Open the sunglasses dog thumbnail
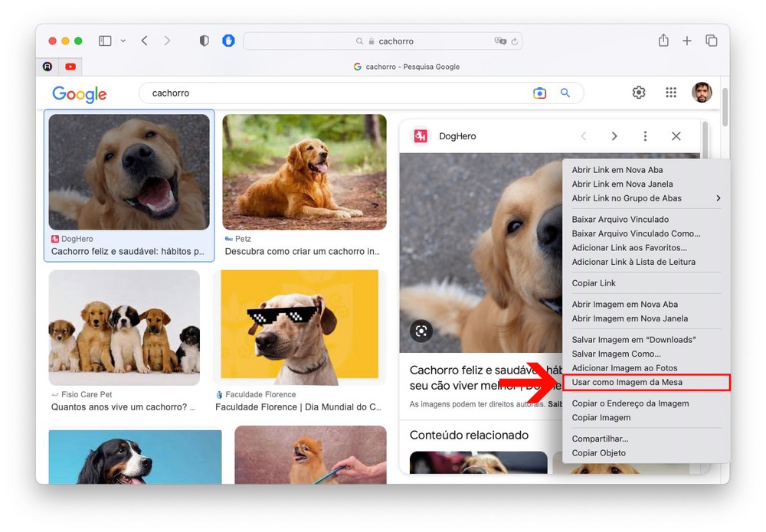The width and height of the screenshot is (766, 532). click(300, 326)
